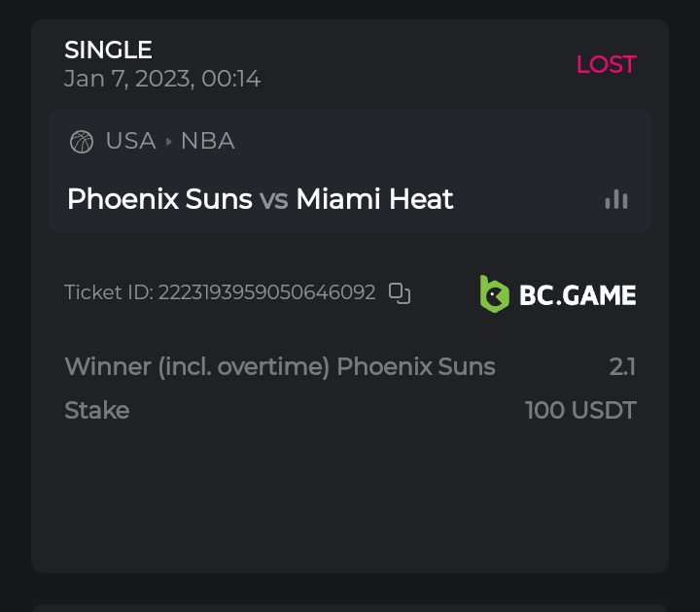Click the Stake label

coord(97,410)
